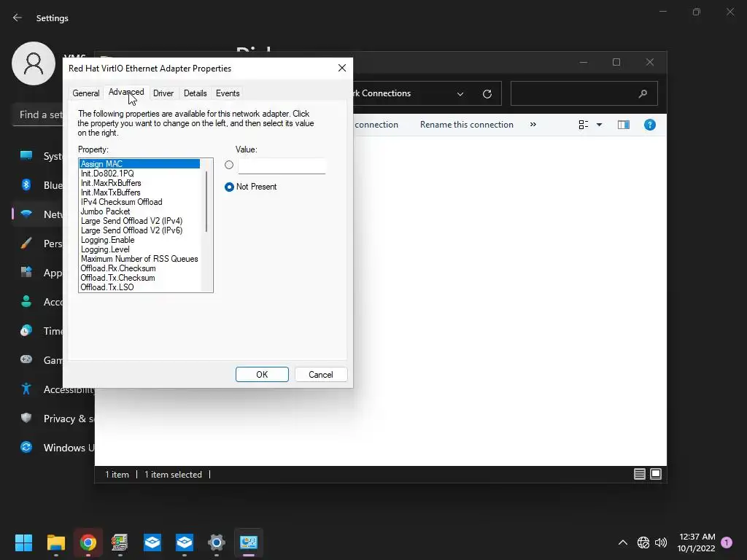Switch to the General tab
This screenshot has height=560, width=747.
point(86,93)
